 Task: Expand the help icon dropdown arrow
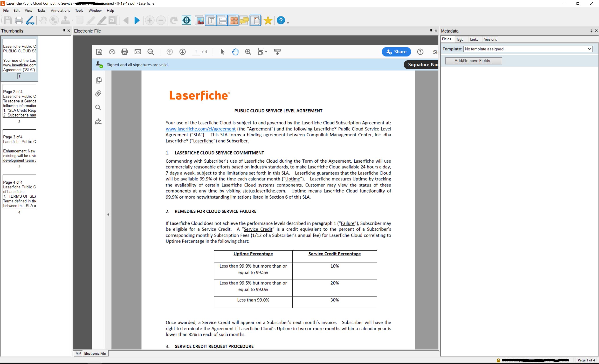[288, 23]
